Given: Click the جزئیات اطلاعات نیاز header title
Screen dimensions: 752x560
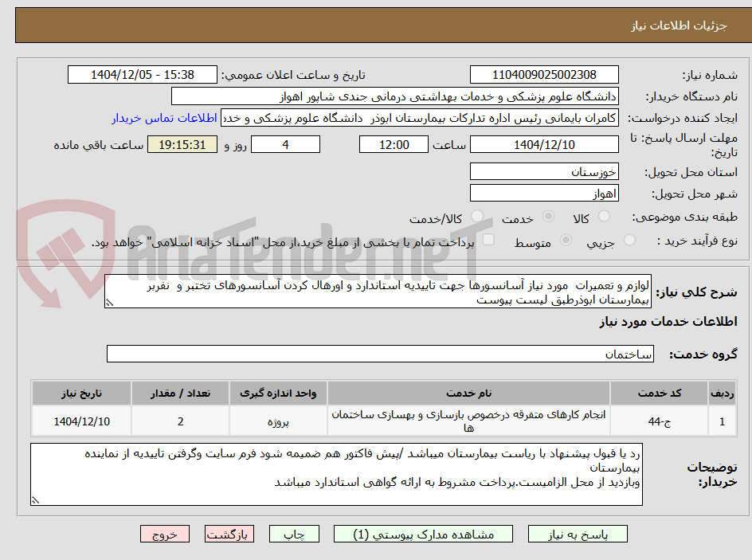Looking at the screenshot, I should click(x=679, y=25).
